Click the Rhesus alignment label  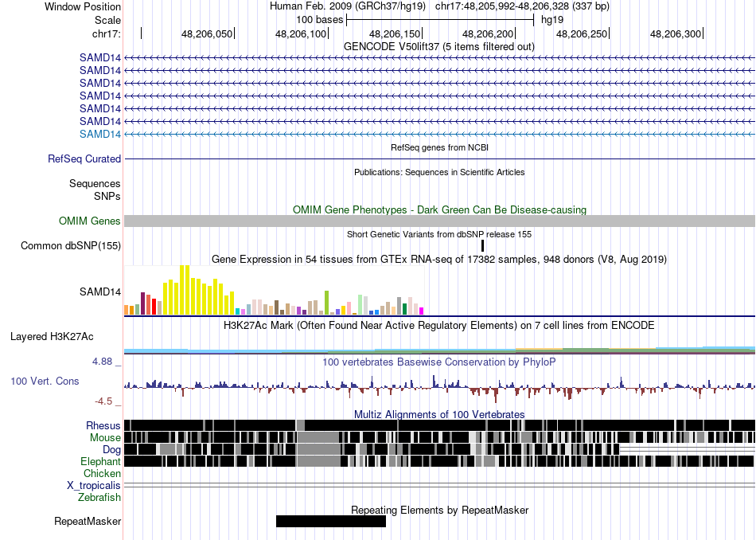click(103, 425)
